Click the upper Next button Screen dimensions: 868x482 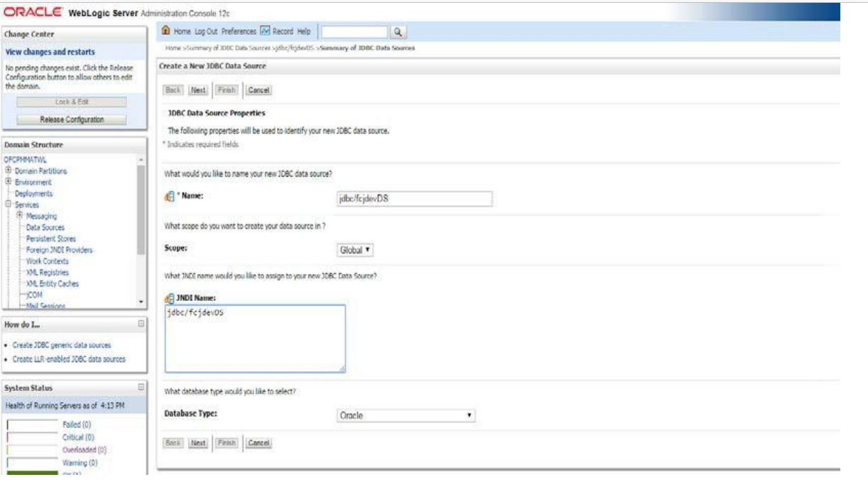tap(198, 90)
